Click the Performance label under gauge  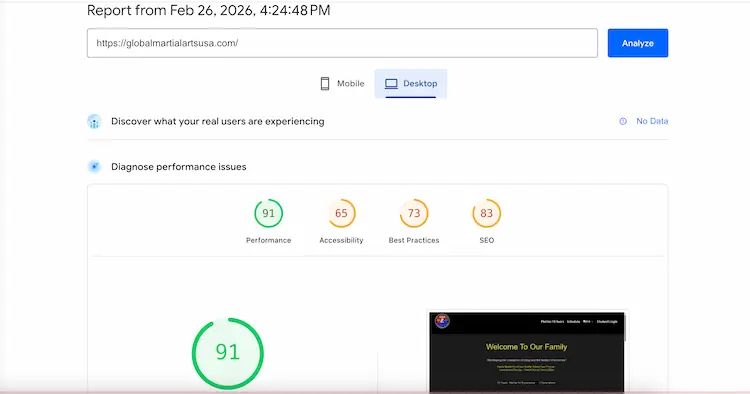click(268, 240)
